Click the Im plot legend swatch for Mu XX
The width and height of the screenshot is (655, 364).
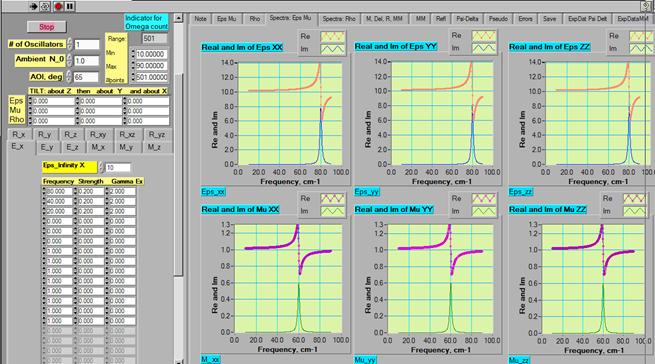333,211
